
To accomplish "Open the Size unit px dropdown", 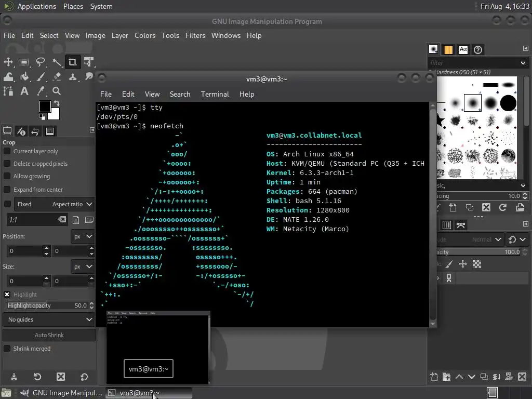I will 83,267.
